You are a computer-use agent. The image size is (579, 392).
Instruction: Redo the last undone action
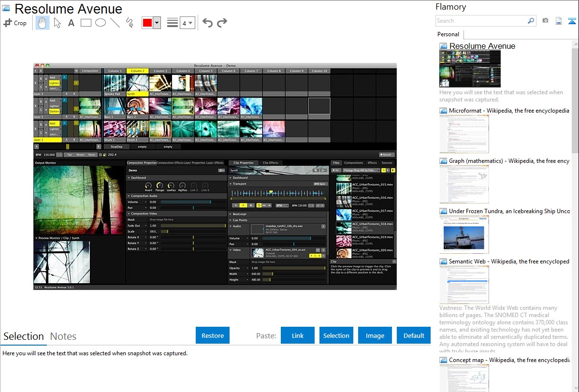click(x=222, y=23)
